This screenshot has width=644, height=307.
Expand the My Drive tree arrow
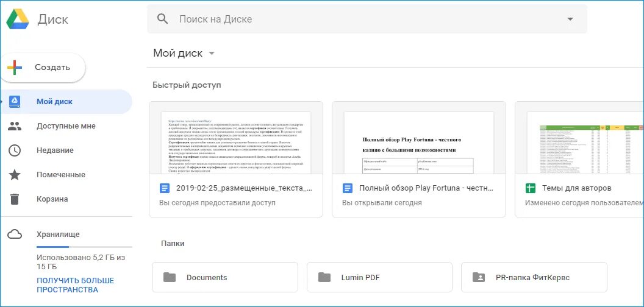tap(2, 101)
